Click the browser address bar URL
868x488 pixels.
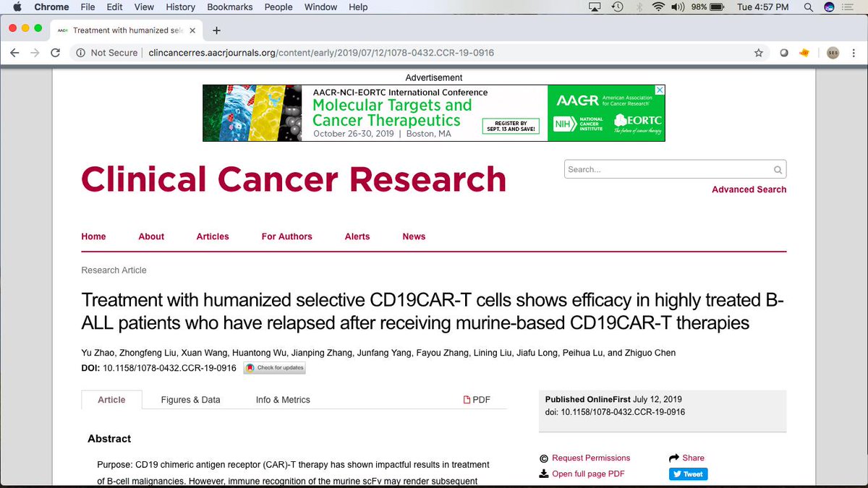(x=321, y=53)
